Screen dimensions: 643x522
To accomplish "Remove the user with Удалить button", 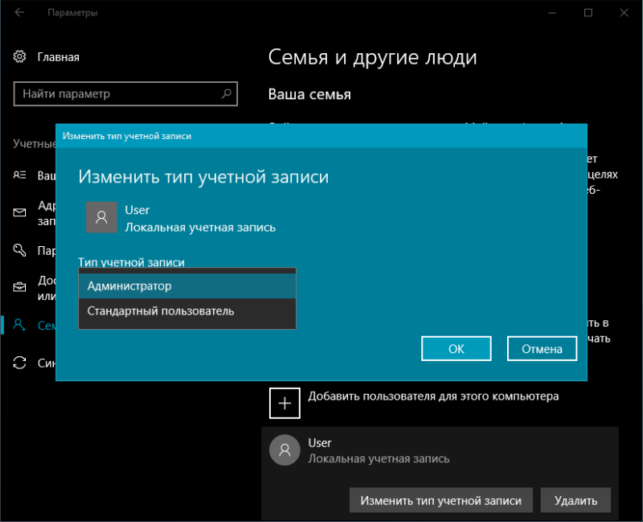I will 575,500.
